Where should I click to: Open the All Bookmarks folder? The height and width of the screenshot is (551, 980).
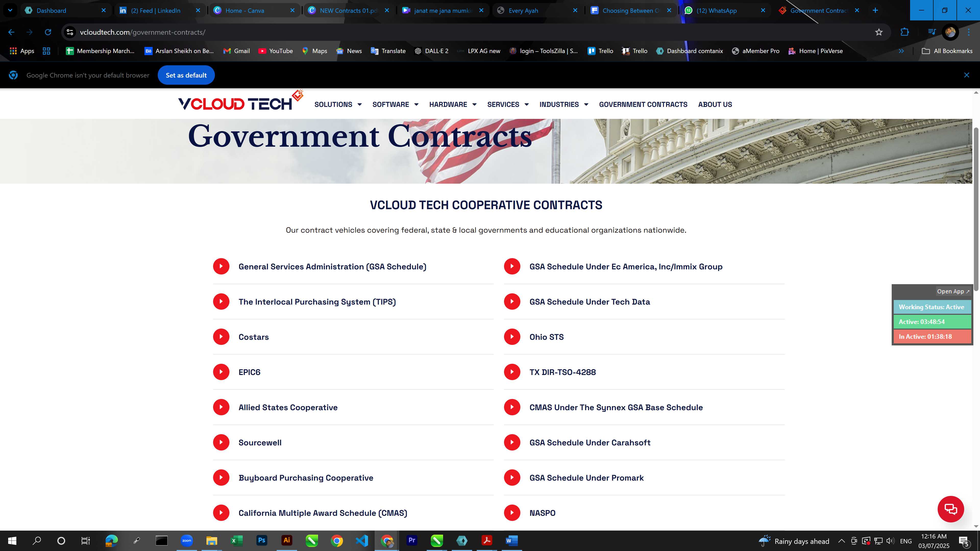(947, 51)
